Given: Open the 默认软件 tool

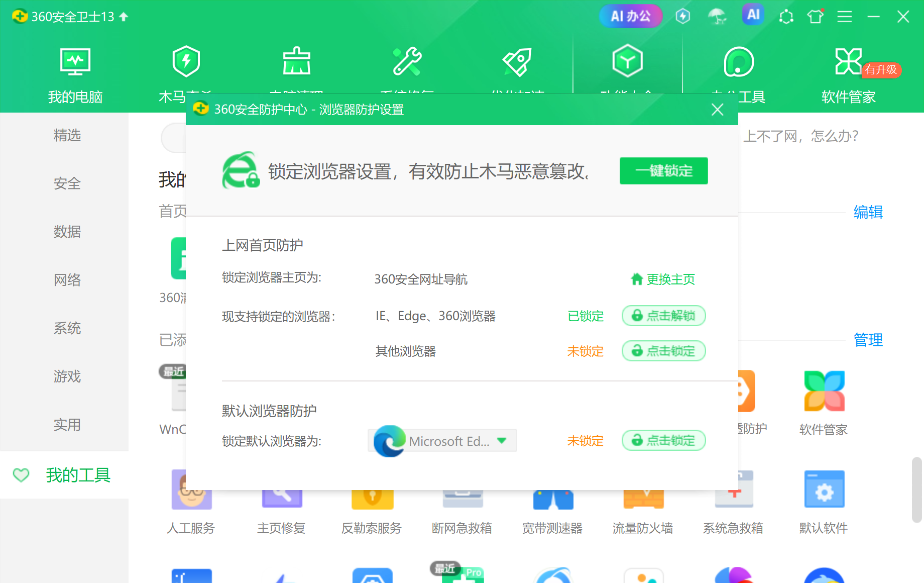Looking at the screenshot, I should (824, 503).
